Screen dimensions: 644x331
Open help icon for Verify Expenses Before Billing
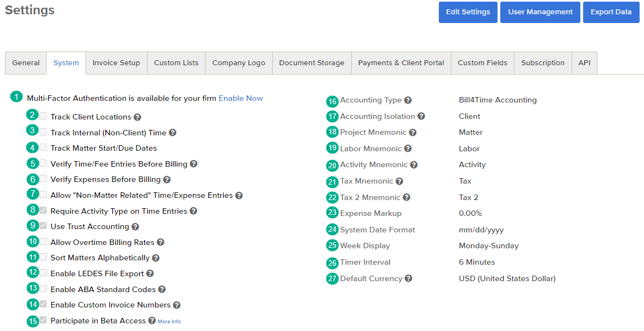(167, 180)
